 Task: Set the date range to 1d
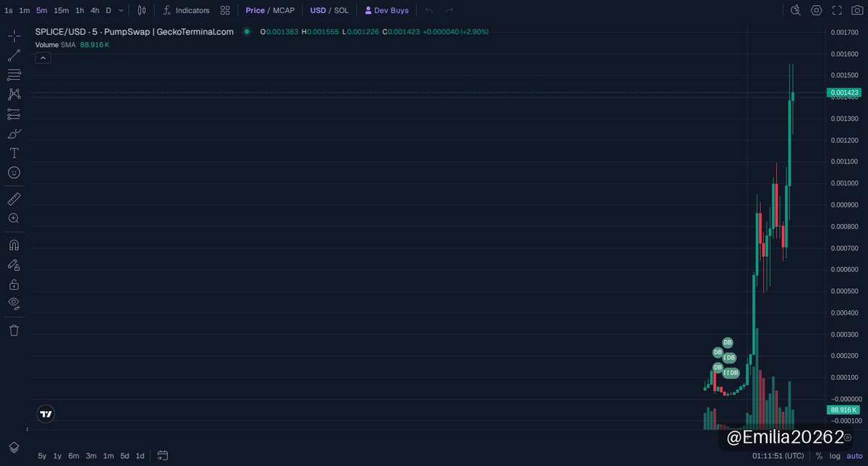point(140,456)
